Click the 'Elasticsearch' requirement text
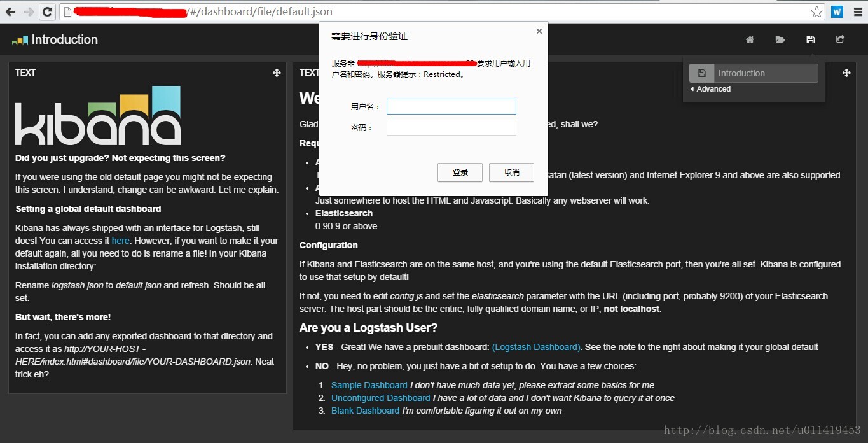This screenshot has width=868, height=443. pyautogui.click(x=344, y=213)
